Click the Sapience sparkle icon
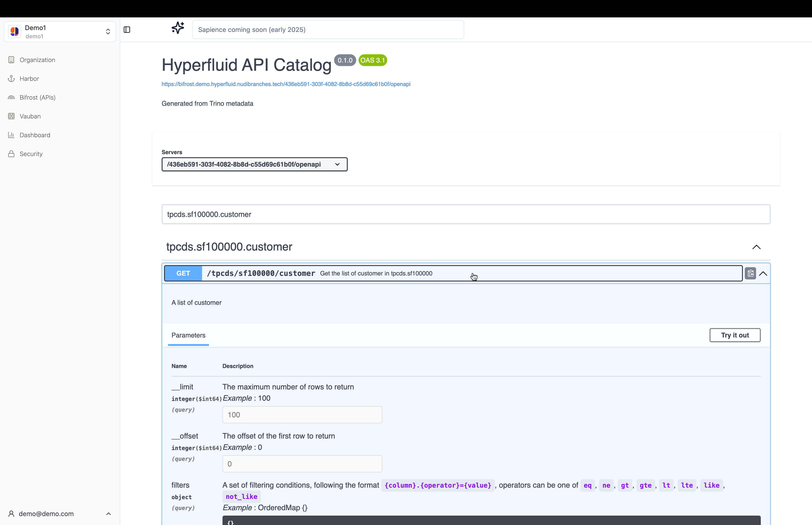This screenshot has height=525, width=812. click(x=178, y=28)
